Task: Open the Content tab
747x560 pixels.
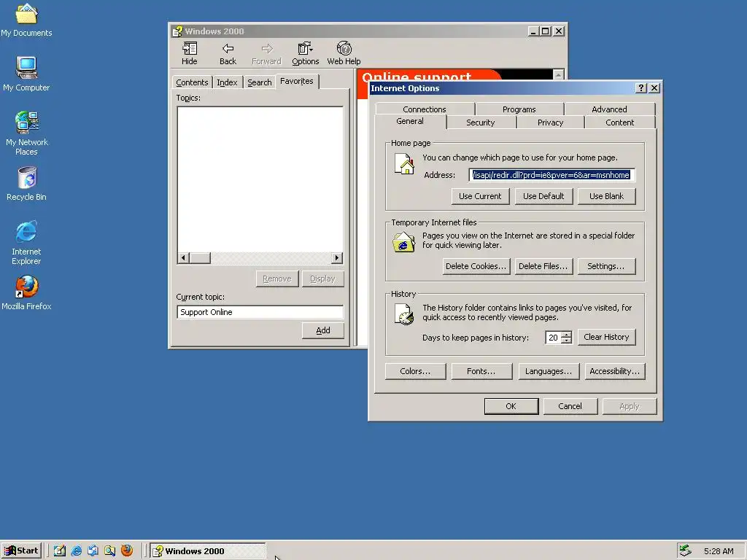Action: 620,122
